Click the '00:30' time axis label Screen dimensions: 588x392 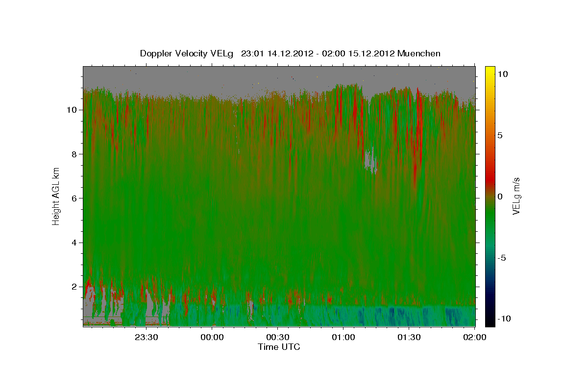(x=277, y=337)
